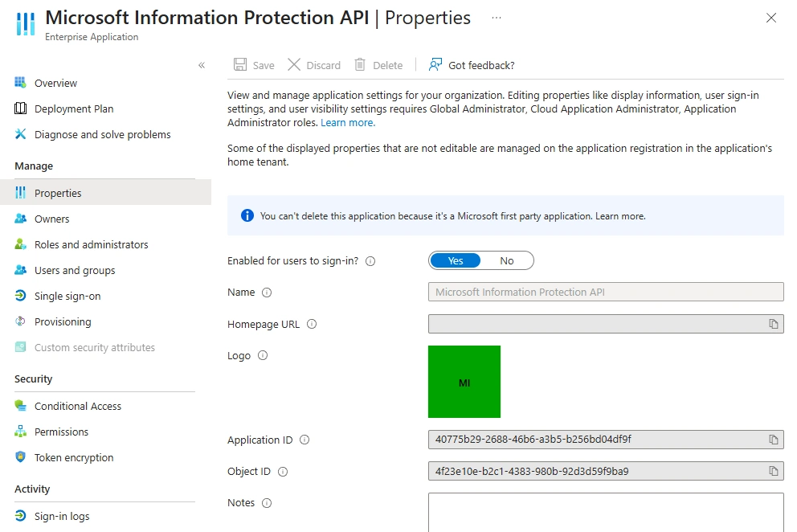Screen dimensions: 797x532
Task: Open the Overview menu item
Action: pyautogui.click(x=55, y=83)
